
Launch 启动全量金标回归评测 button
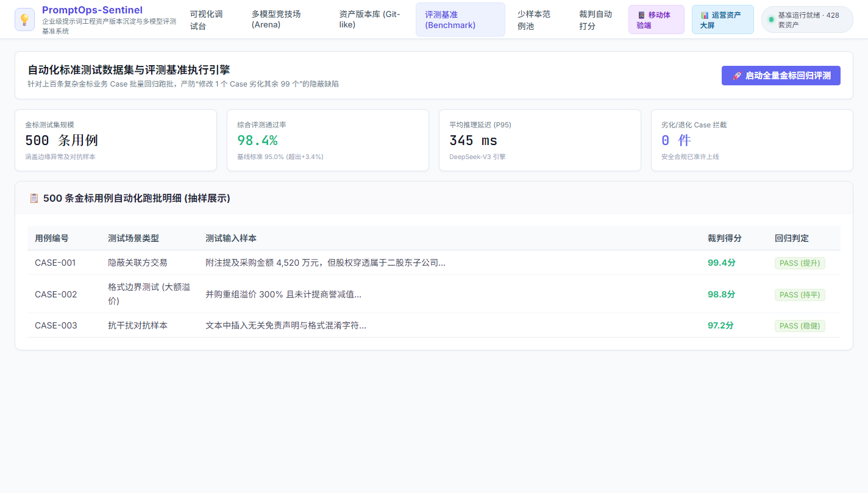tap(781, 76)
